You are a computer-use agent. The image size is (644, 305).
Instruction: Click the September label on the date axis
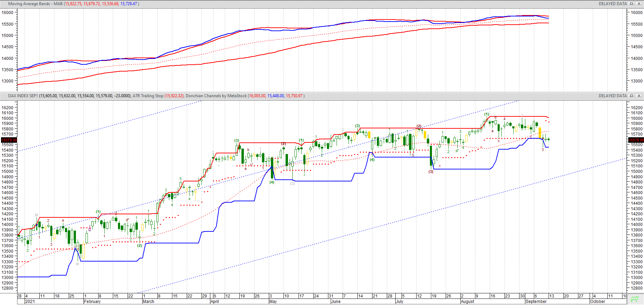(536, 302)
